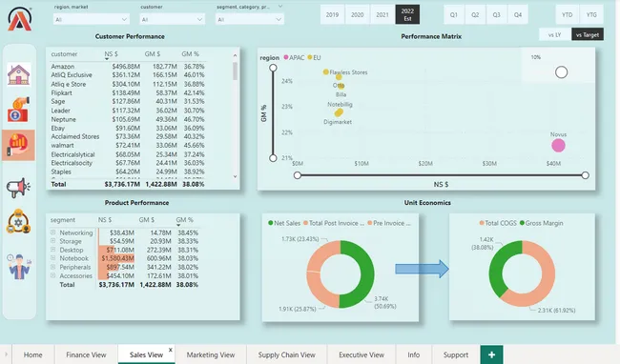The image size is (620, 364).
Task: Open the customer filter dropdown
Action: (172, 19)
